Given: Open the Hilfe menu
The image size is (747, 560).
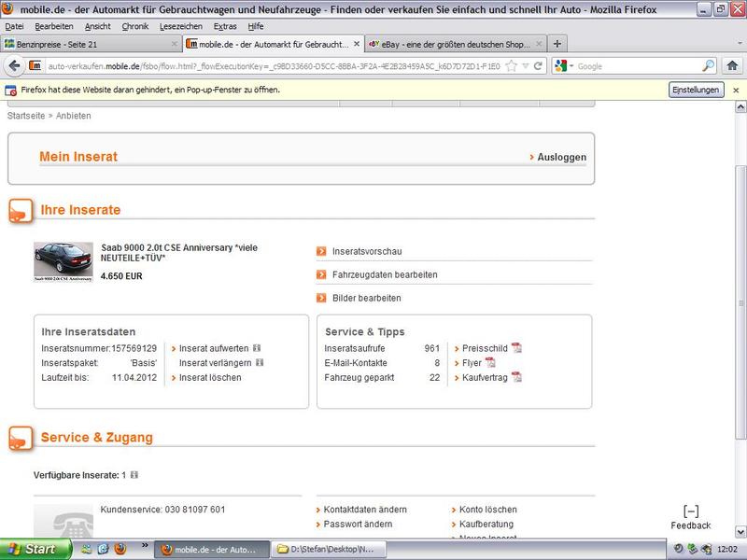Looking at the screenshot, I should pos(256,27).
